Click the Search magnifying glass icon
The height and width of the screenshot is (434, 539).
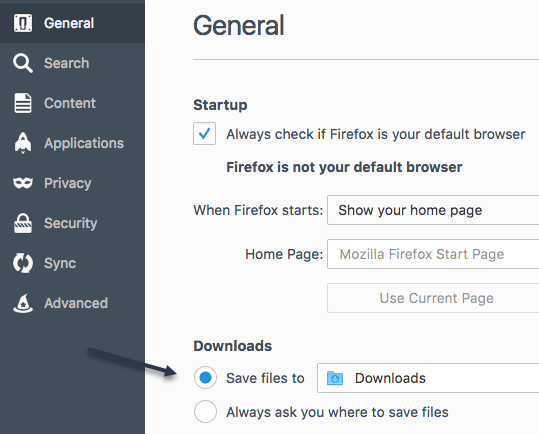pos(23,63)
